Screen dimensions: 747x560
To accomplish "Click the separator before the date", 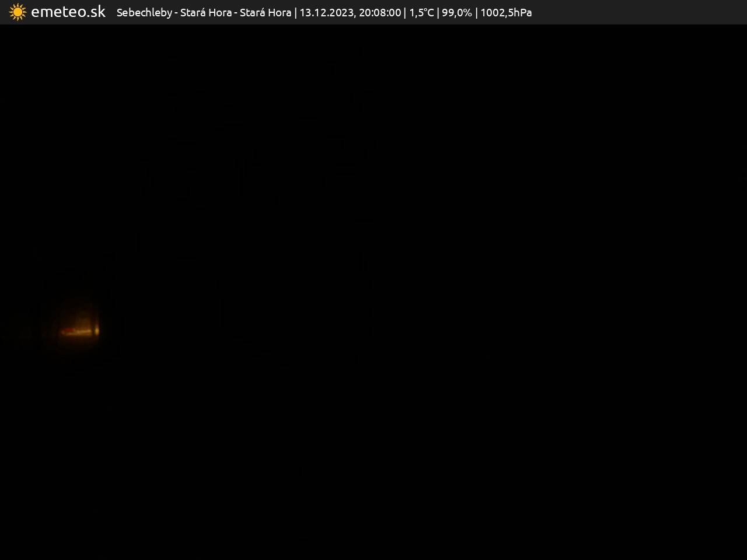I will coord(296,13).
